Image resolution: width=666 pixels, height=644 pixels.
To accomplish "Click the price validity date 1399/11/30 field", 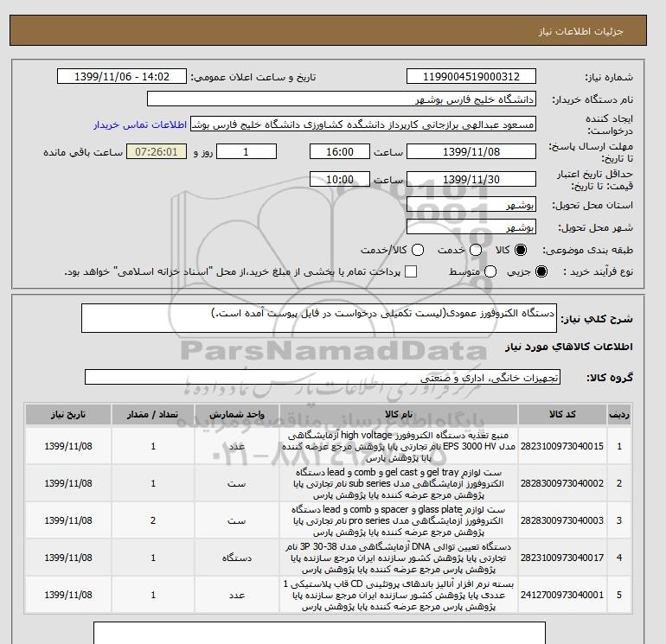I will (471, 179).
